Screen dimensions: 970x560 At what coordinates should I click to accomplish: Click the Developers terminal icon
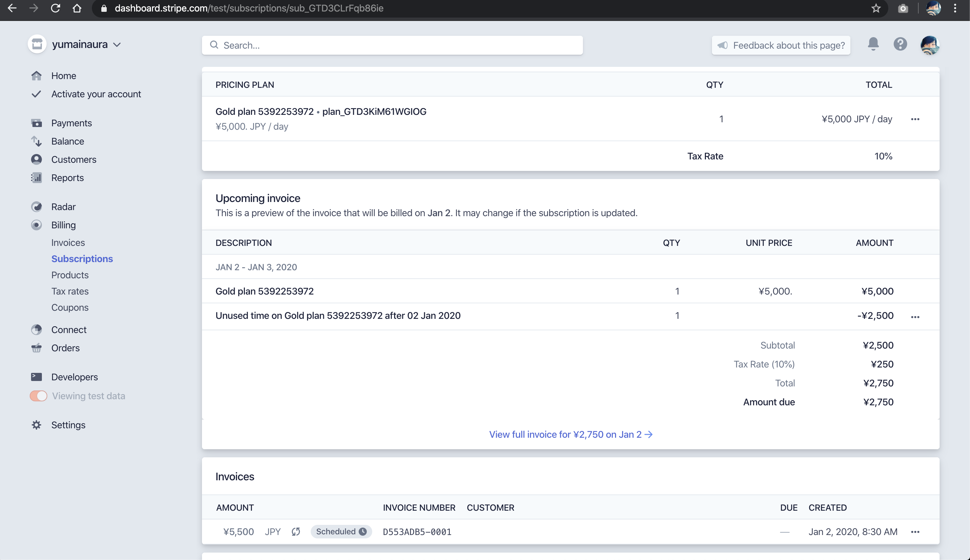tap(36, 377)
